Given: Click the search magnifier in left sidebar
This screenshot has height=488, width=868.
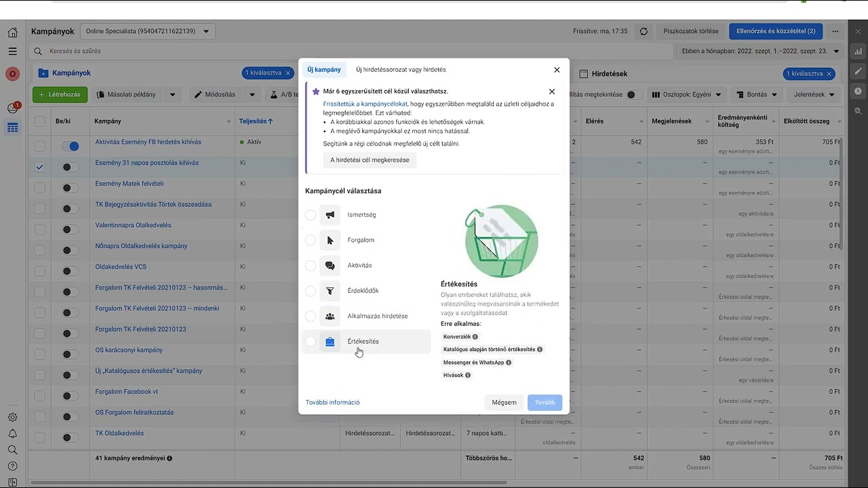Looking at the screenshot, I should click(x=12, y=450).
